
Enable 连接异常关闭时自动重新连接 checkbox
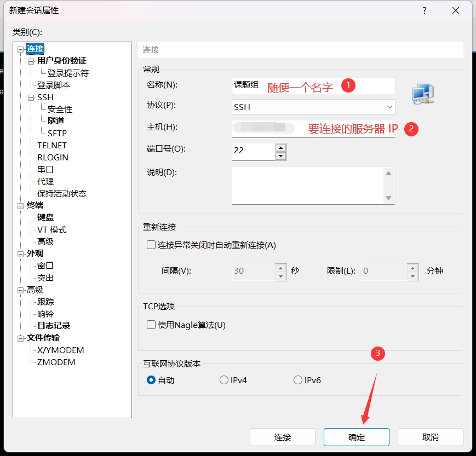pyautogui.click(x=152, y=245)
